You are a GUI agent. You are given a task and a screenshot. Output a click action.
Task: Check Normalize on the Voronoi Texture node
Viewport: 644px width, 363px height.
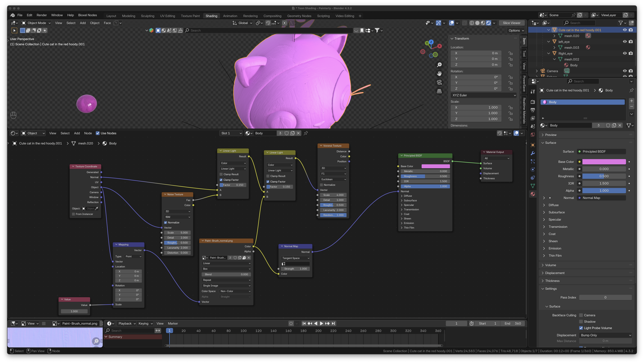pos(321,185)
